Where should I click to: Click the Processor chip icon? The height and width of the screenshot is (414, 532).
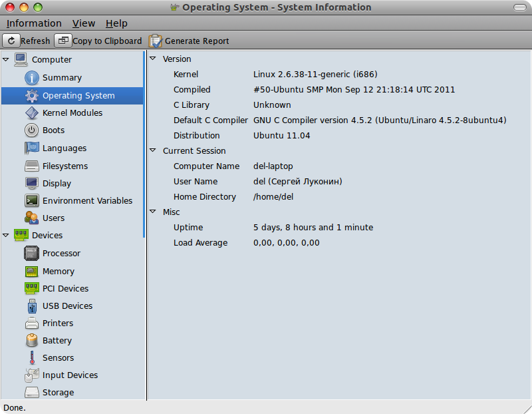[x=31, y=254]
